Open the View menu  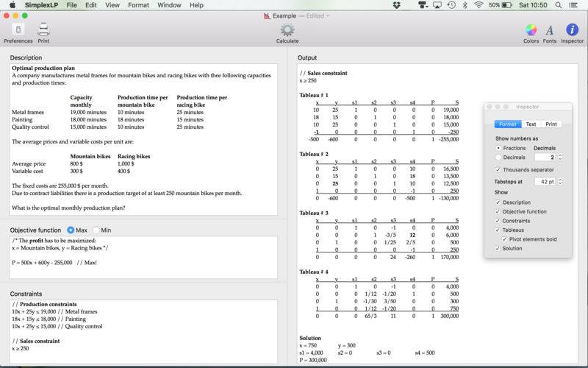(x=112, y=5)
